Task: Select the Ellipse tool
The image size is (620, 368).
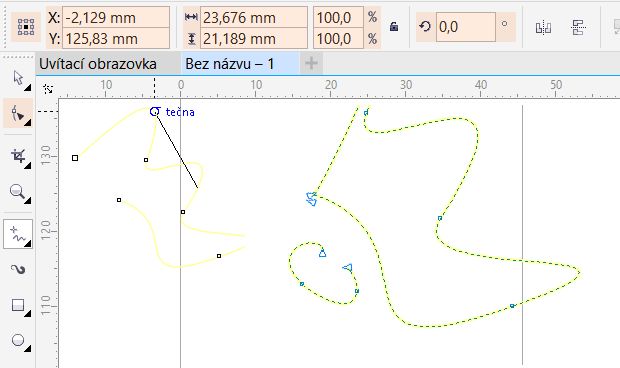Action: coord(18,340)
